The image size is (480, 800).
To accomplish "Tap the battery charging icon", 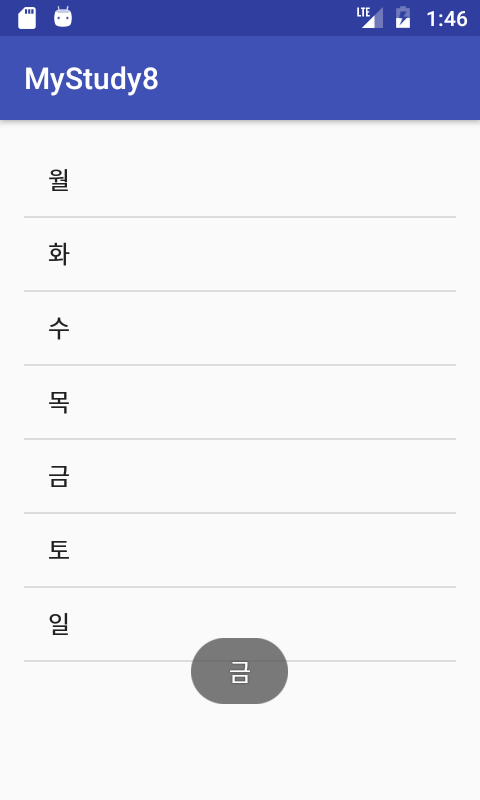I will [403, 18].
